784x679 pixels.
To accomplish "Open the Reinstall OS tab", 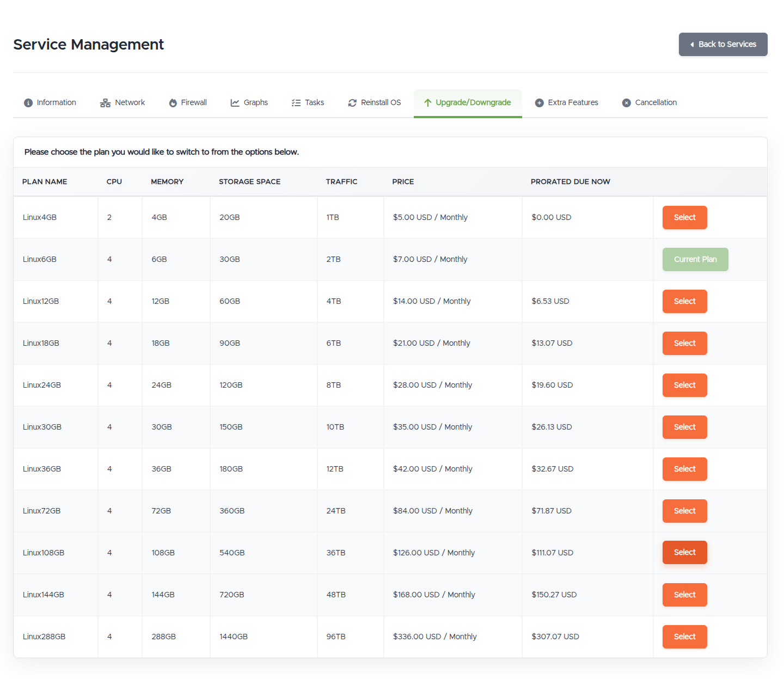I will (375, 103).
